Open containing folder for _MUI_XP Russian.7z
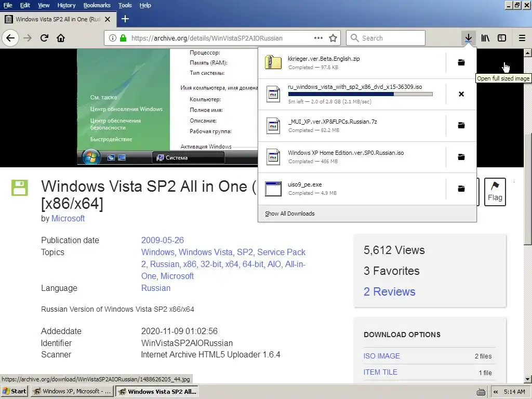Screen dimensions: 532x399 tap(461, 125)
